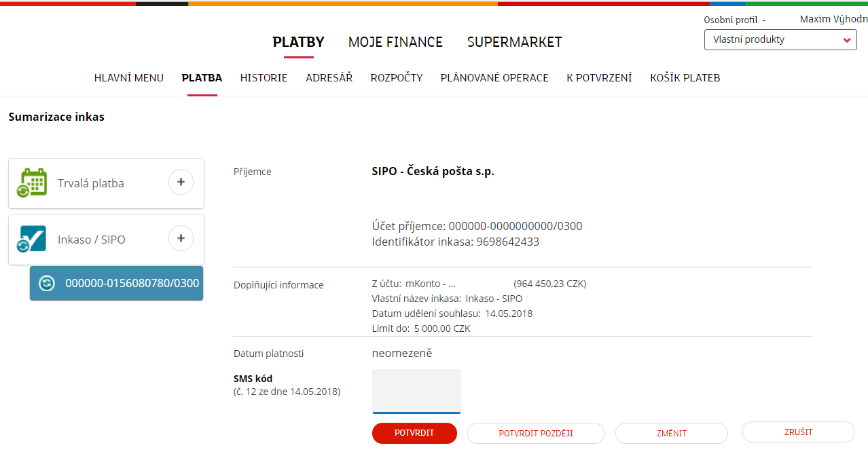Switch to the MOJE FINANCE section

pos(395,42)
